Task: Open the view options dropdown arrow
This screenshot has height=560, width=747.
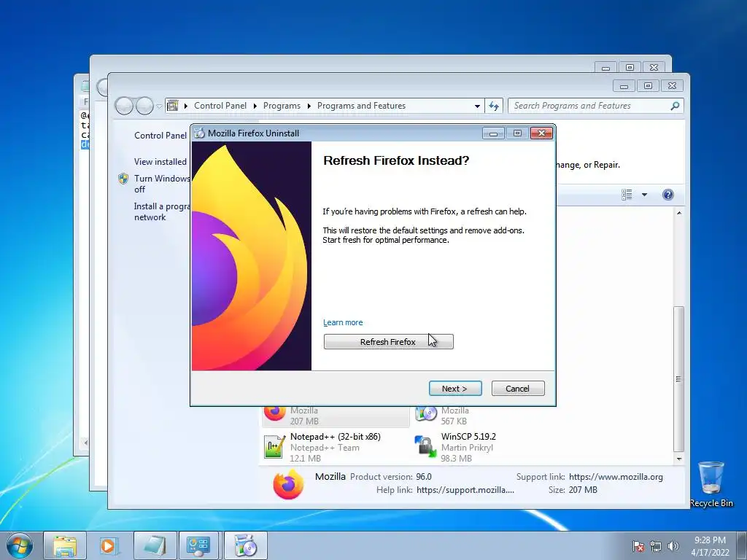Action: pyautogui.click(x=645, y=194)
